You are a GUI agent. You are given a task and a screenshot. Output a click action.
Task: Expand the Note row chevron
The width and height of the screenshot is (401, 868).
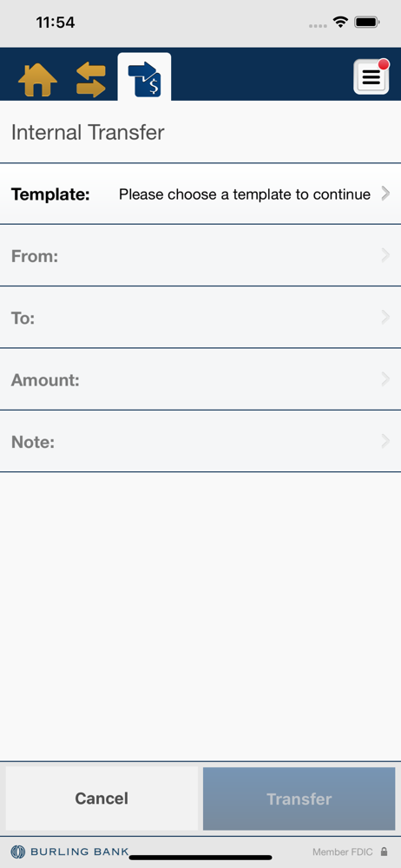(x=386, y=441)
